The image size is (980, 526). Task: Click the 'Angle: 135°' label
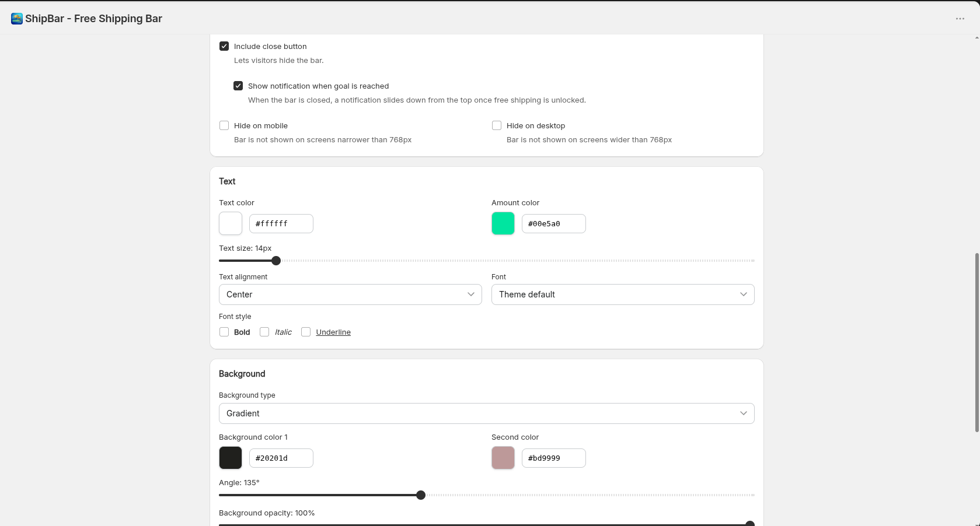(x=239, y=483)
